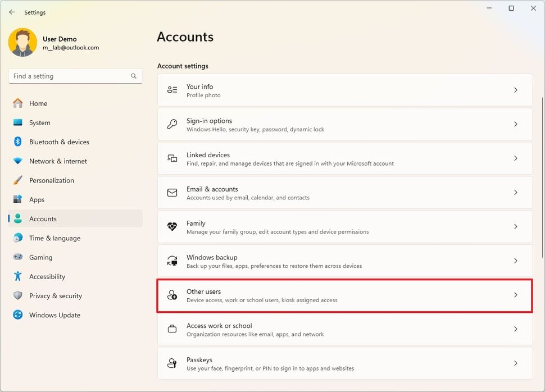This screenshot has height=392, width=545.
Task: Expand Sign-in options chevron
Action: [515, 124]
